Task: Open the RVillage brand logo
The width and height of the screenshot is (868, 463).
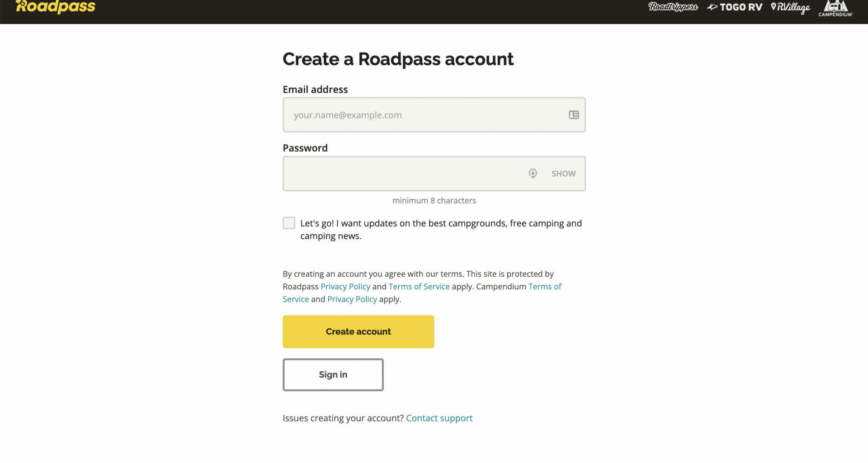Action: 790,7
